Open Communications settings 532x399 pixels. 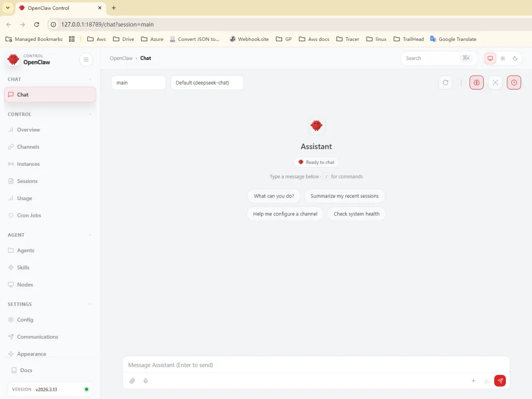pos(50,337)
